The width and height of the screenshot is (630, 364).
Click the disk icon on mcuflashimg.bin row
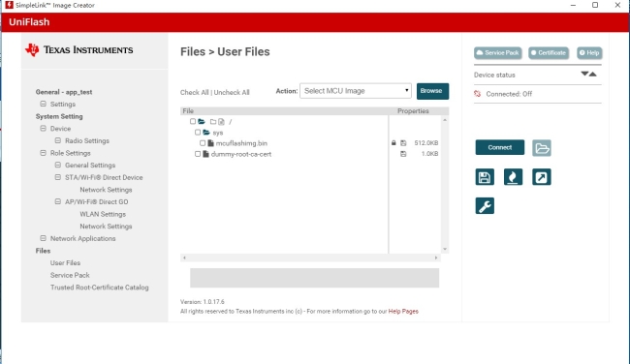tap(403, 143)
